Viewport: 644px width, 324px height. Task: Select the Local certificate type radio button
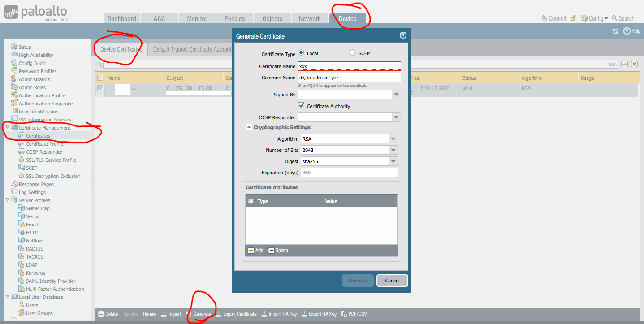pyautogui.click(x=301, y=53)
